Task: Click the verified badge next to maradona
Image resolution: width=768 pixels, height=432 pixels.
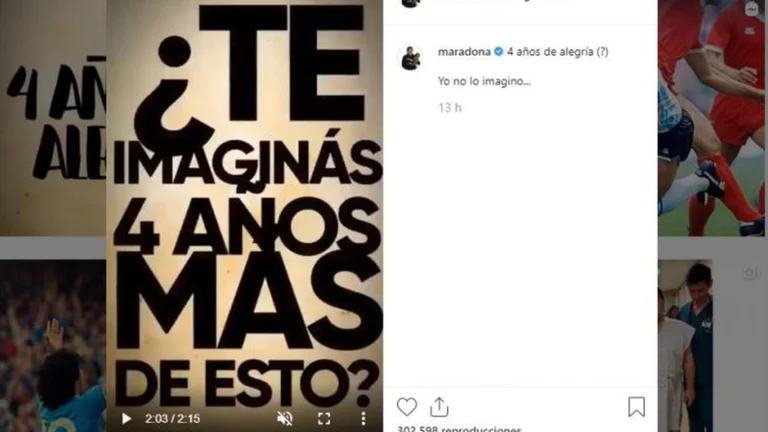Action: 499,51
